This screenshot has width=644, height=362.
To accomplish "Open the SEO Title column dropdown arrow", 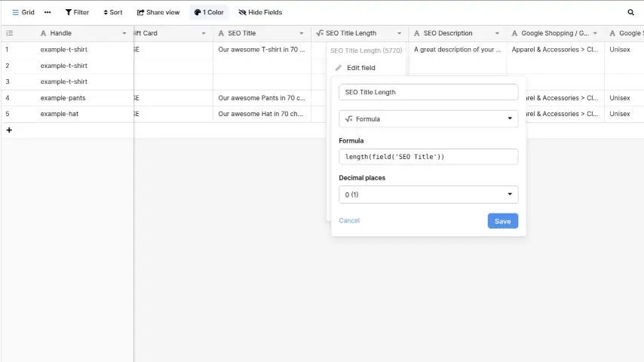I will [x=302, y=33].
